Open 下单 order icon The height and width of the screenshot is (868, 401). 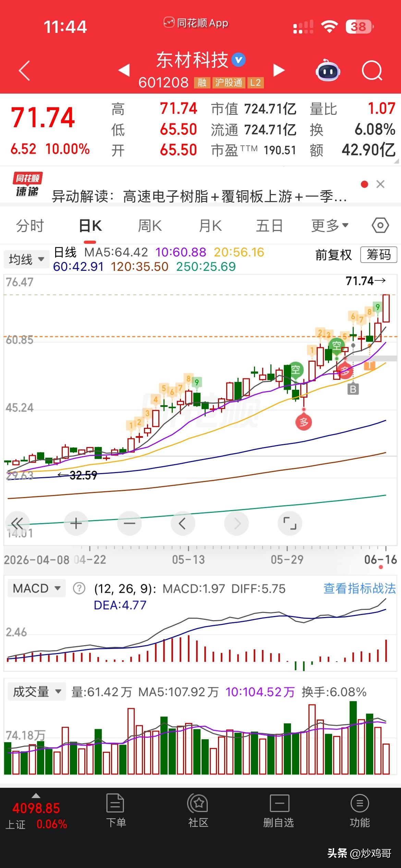click(x=116, y=811)
